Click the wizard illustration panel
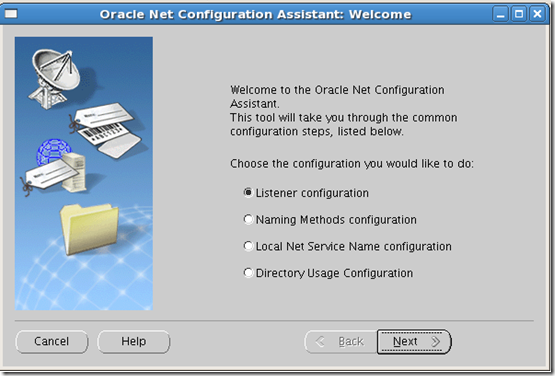Image resolution: width=555 pixels, height=376 pixels. pos(84,173)
